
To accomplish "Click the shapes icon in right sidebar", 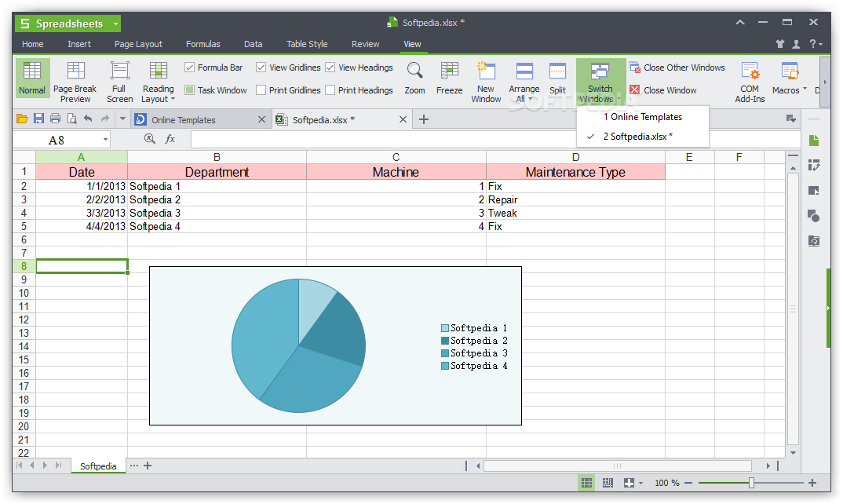I will point(813,216).
